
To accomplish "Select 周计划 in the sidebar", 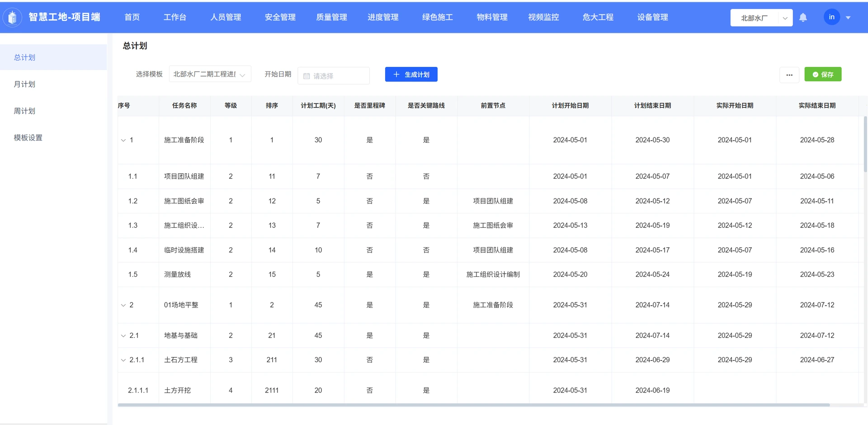I will click(x=53, y=111).
